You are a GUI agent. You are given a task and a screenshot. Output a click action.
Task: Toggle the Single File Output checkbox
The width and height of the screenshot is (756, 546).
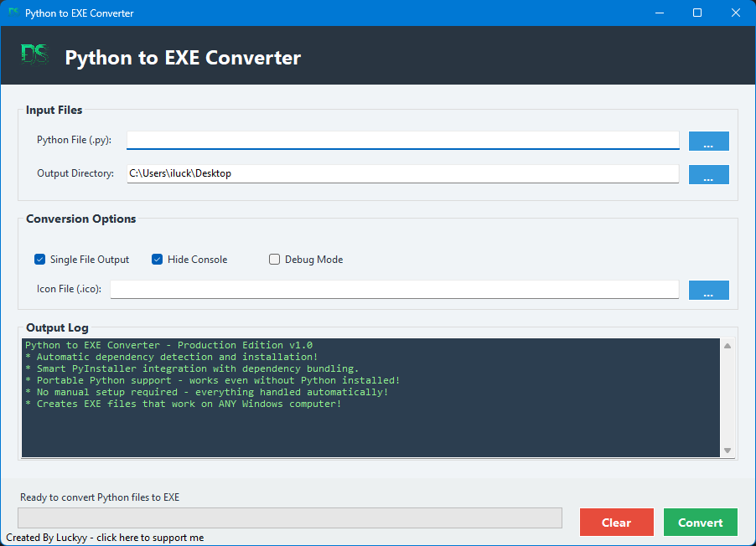pos(39,260)
